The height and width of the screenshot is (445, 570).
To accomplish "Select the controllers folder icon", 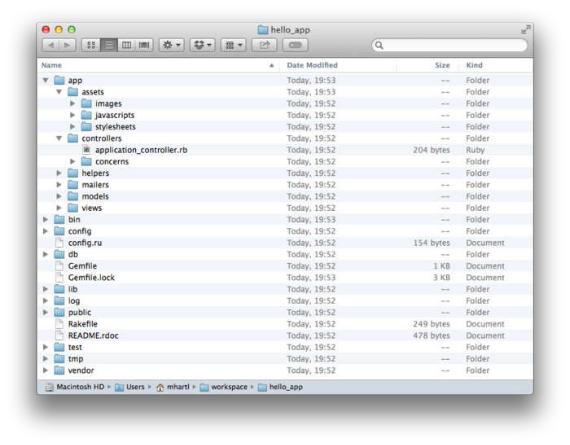I will click(x=73, y=138).
